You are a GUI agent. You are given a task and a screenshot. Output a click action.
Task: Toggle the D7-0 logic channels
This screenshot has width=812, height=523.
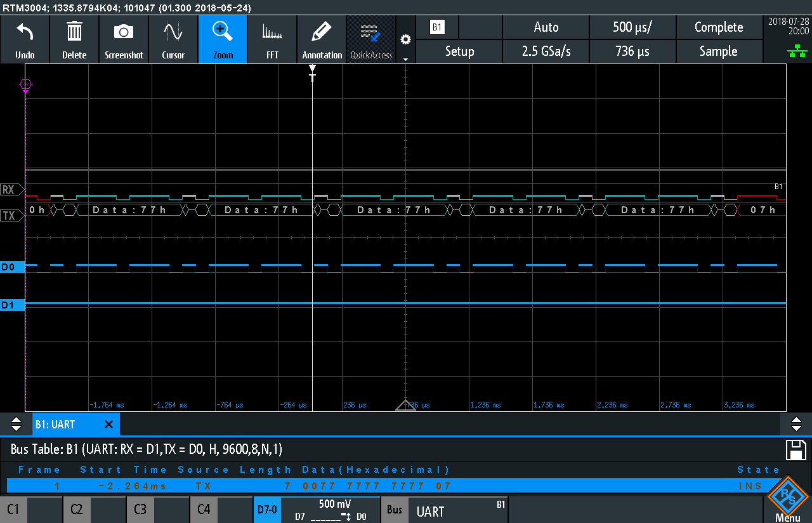coord(267,510)
